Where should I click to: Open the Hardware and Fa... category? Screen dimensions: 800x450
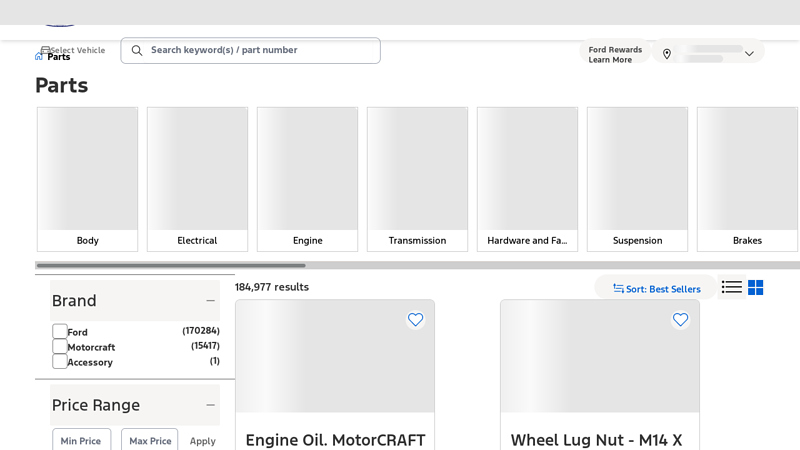528,179
